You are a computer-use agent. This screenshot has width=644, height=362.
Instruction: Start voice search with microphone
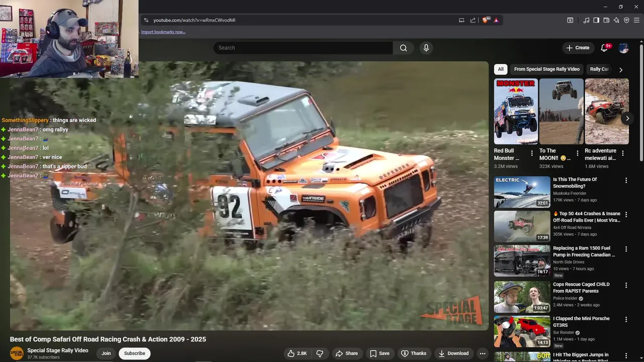[x=426, y=48]
